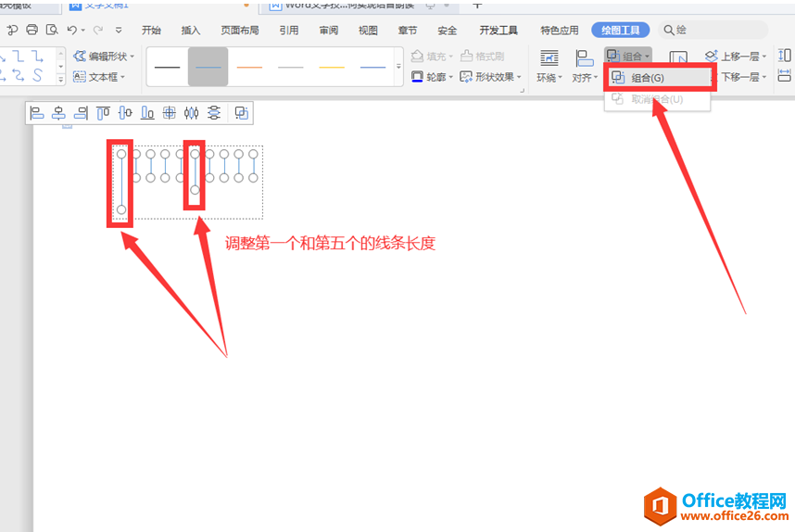Open the 插入 ribbon tab
Image resolution: width=795 pixels, height=532 pixels.
pyautogui.click(x=191, y=31)
